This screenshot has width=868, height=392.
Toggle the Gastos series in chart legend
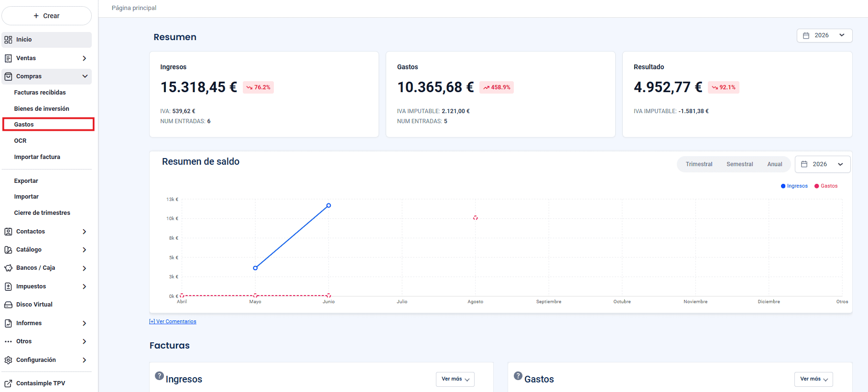[826, 186]
